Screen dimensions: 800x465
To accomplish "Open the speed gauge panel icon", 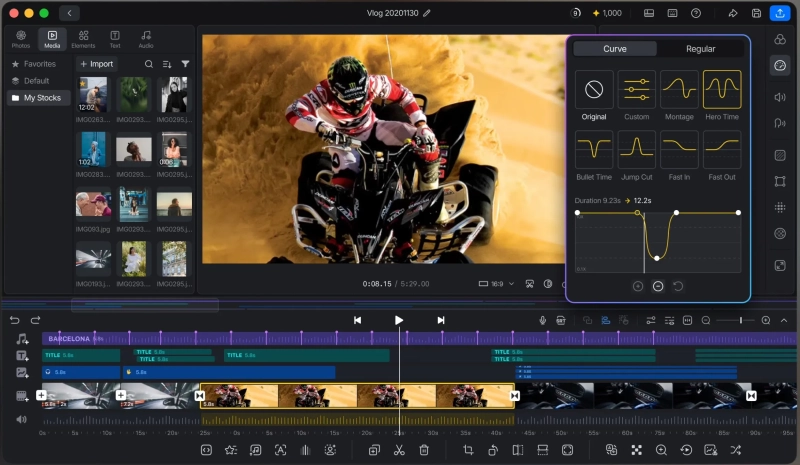I will (780, 65).
